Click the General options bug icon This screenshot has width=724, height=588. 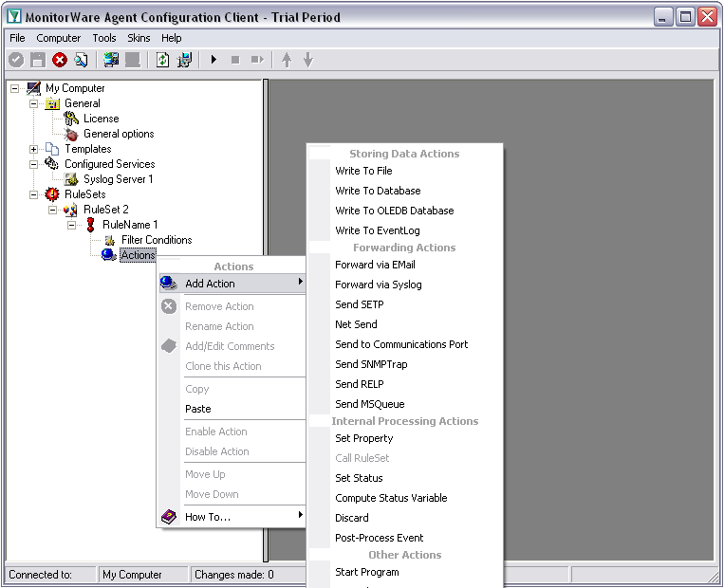tap(71, 134)
